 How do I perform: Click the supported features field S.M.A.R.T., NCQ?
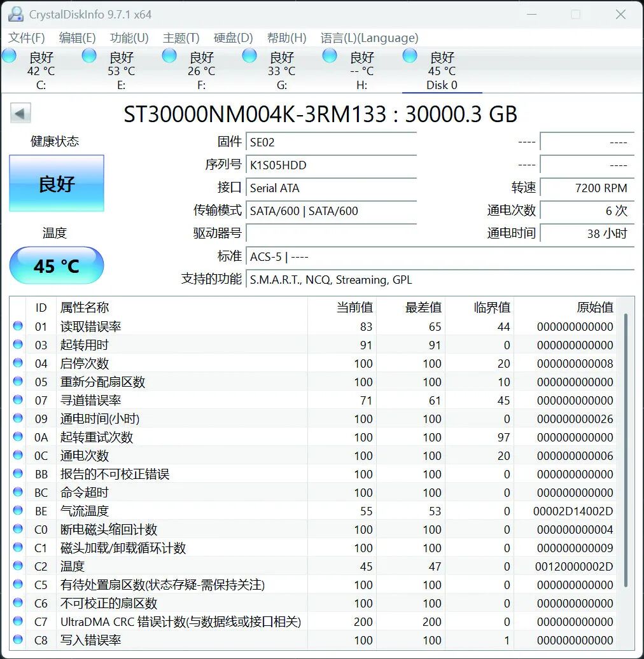[x=440, y=279]
